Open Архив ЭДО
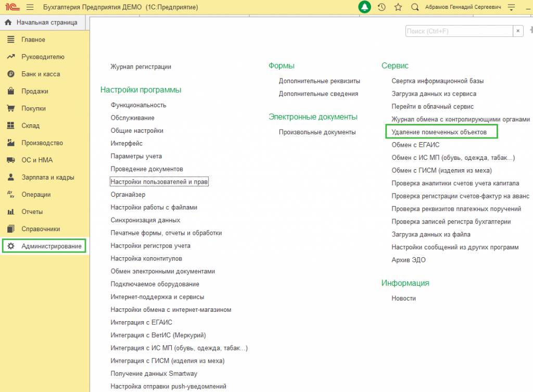 click(x=408, y=260)
